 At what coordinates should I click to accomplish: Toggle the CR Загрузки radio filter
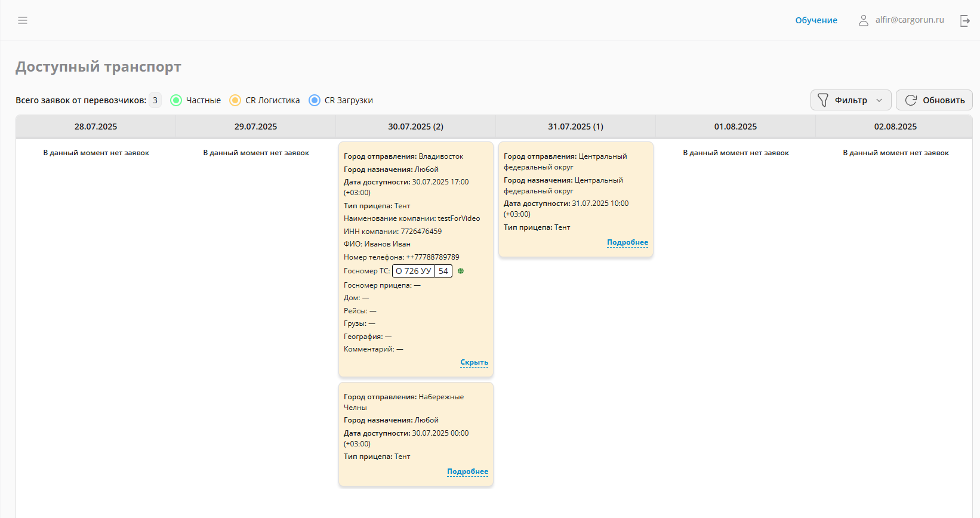click(x=315, y=100)
